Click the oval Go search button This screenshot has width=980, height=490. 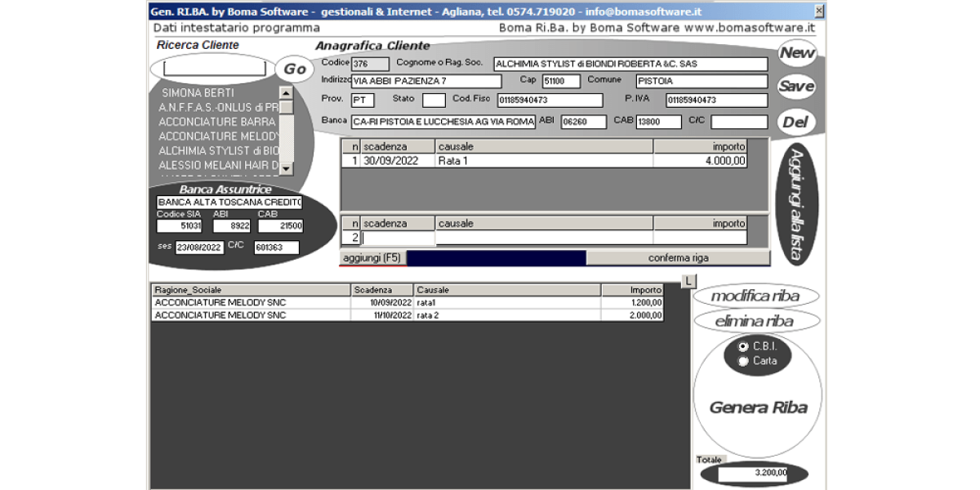[295, 69]
